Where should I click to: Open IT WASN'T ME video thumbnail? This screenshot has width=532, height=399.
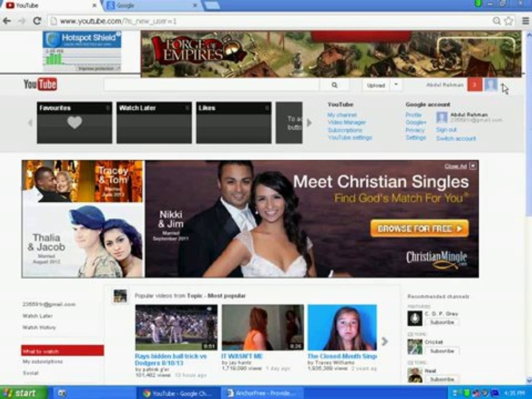coord(263,328)
